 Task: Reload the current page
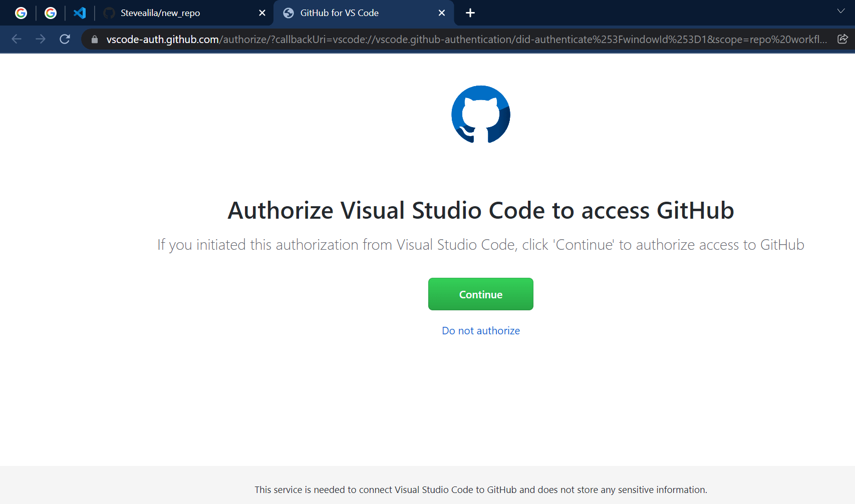[65, 39]
